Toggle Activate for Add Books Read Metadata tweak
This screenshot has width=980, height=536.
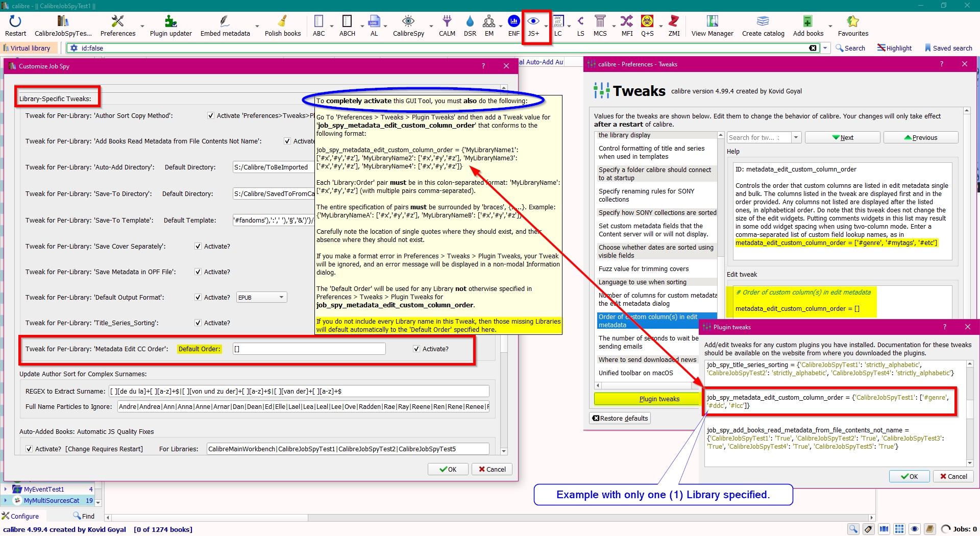point(287,141)
